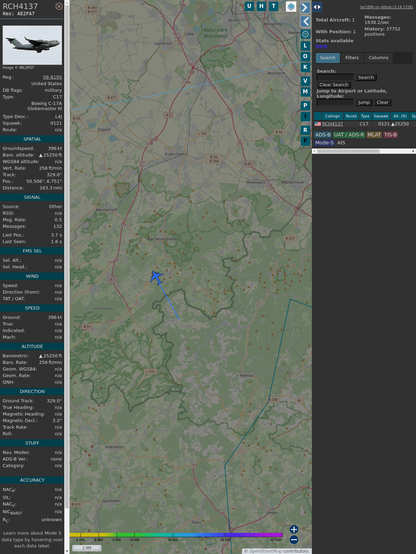Viewport: 416px width, 554px height.
Task: Toggle the L labels map button
Action: [305, 46]
